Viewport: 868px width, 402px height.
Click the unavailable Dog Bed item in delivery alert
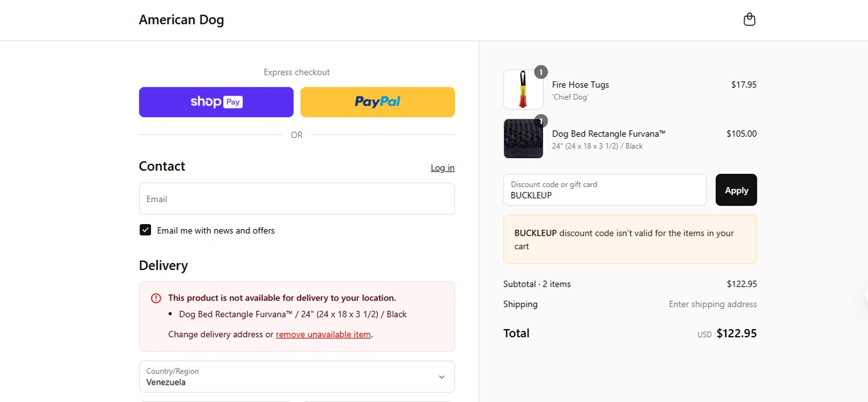(x=293, y=315)
